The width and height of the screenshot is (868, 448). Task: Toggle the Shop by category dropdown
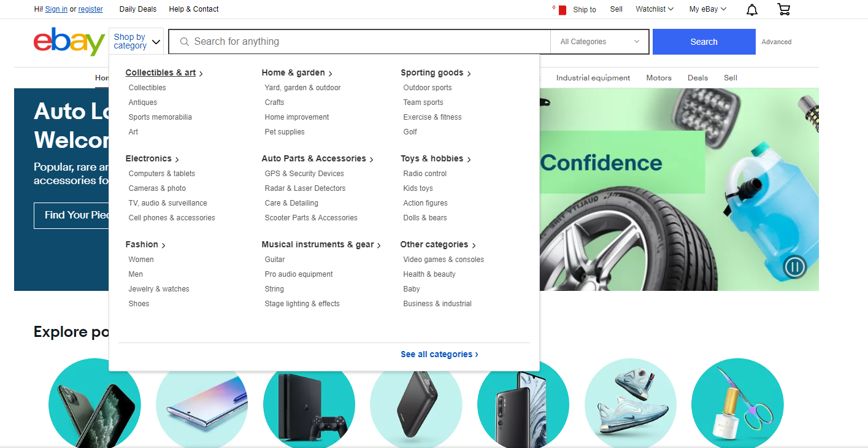136,42
